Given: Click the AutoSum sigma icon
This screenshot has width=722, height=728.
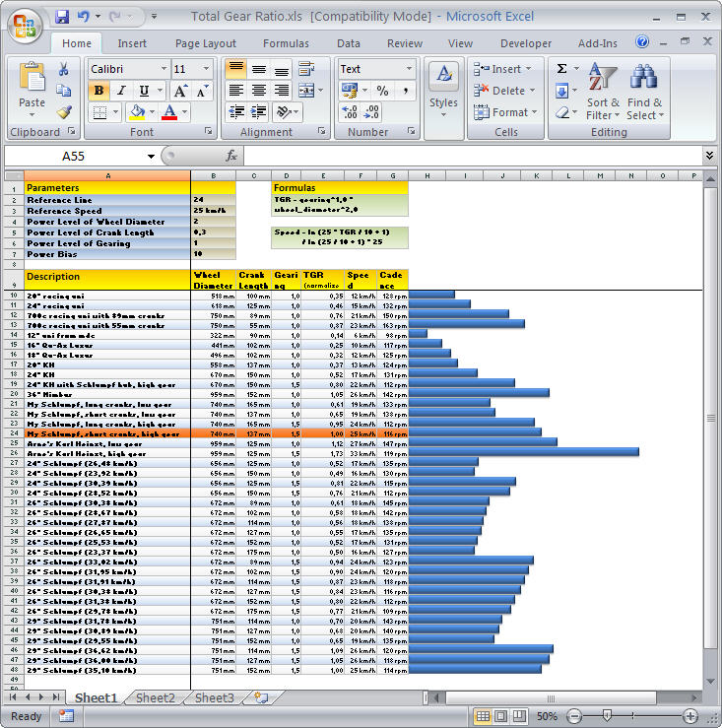Looking at the screenshot, I should [561, 69].
